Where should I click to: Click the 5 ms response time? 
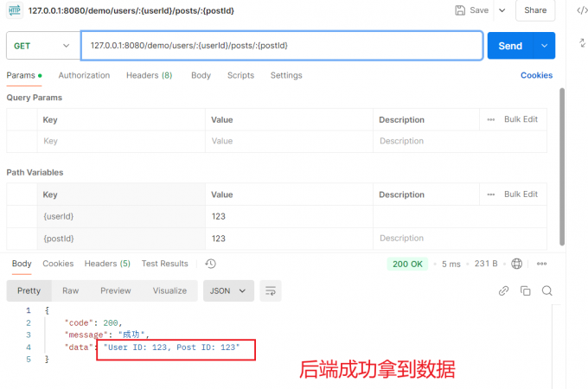point(451,265)
